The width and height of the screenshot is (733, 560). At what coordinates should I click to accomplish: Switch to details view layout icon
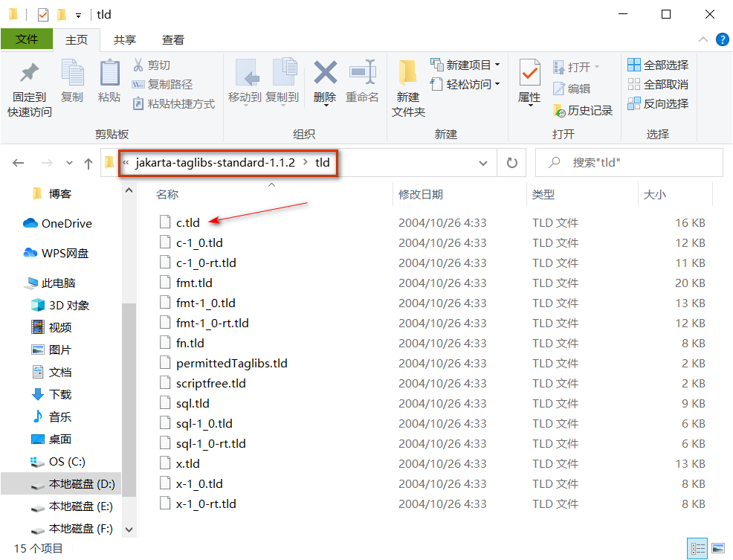[x=698, y=548]
